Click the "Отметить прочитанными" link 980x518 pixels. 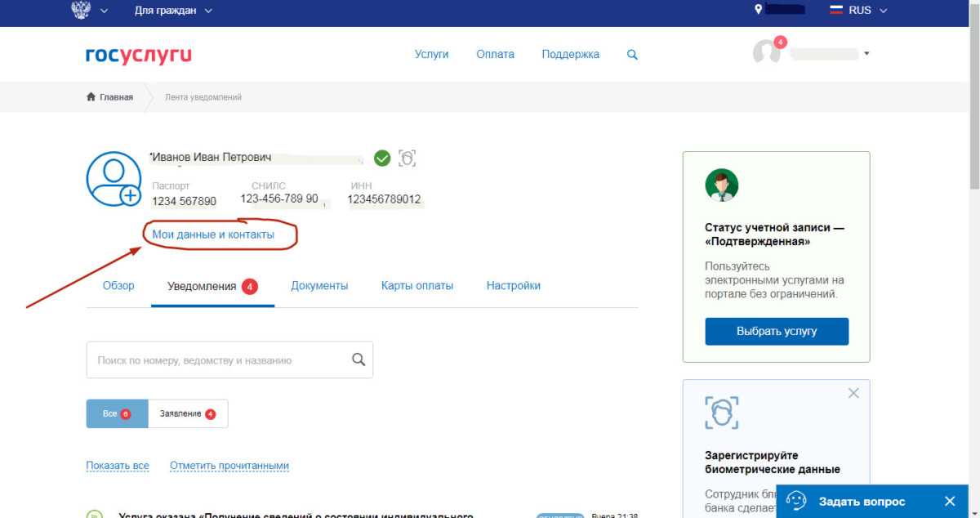pos(229,466)
